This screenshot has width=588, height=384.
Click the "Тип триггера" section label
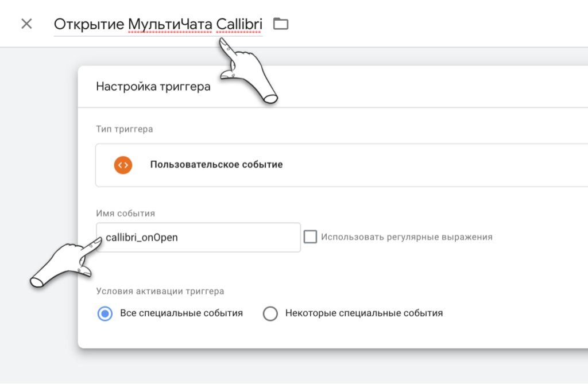pyautogui.click(x=124, y=129)
